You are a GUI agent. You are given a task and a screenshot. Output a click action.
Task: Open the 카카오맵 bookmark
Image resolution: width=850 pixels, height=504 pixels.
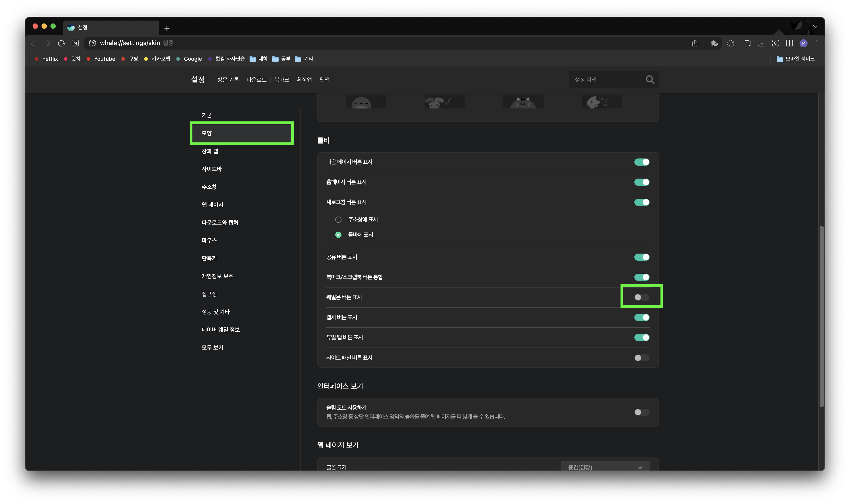(x=157, y=59)
